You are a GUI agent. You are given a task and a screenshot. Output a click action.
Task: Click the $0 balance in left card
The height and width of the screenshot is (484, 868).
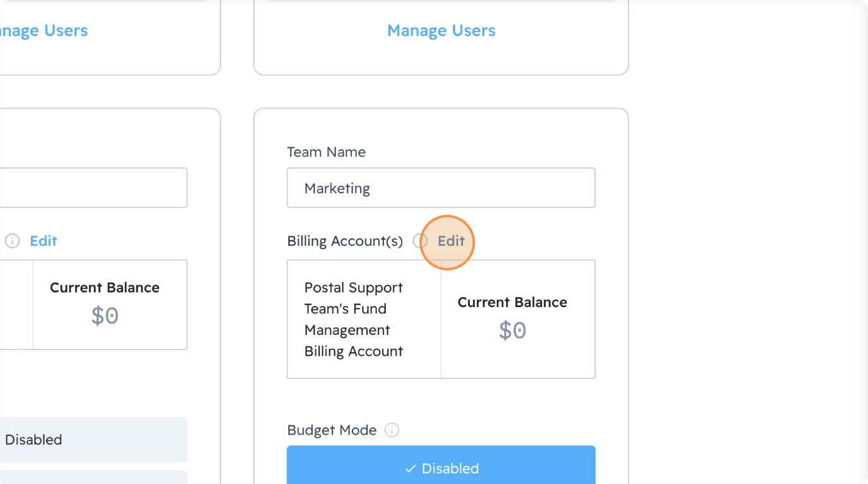[104, 316]
